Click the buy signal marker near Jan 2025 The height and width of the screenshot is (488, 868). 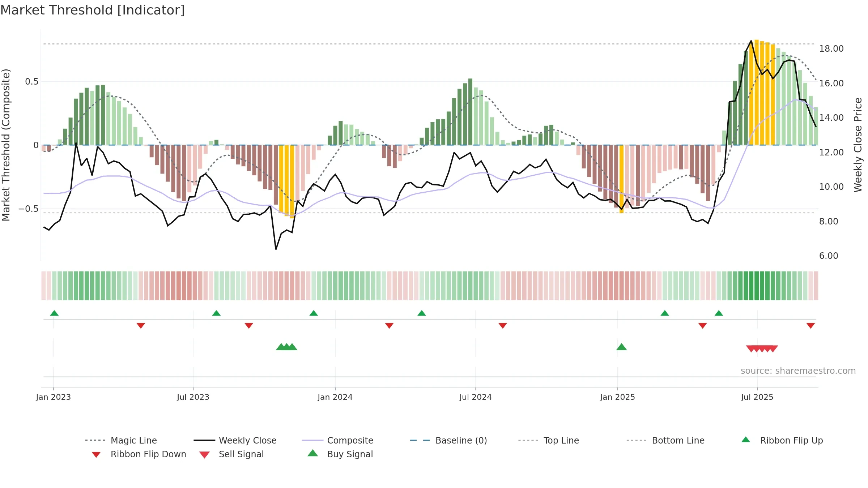point(622,347)
